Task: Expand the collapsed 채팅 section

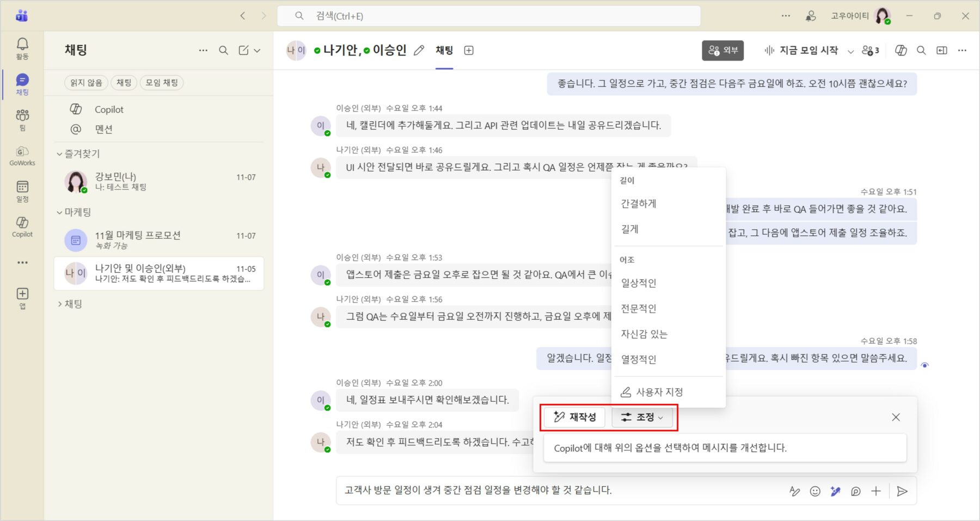Action: 59,304
